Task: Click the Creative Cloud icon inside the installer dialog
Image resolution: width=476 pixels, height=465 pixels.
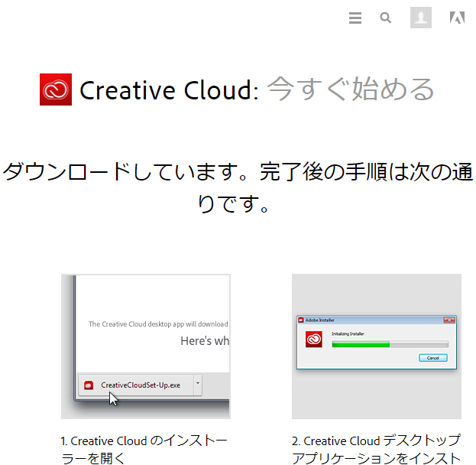Action: [x=314, y=339]
